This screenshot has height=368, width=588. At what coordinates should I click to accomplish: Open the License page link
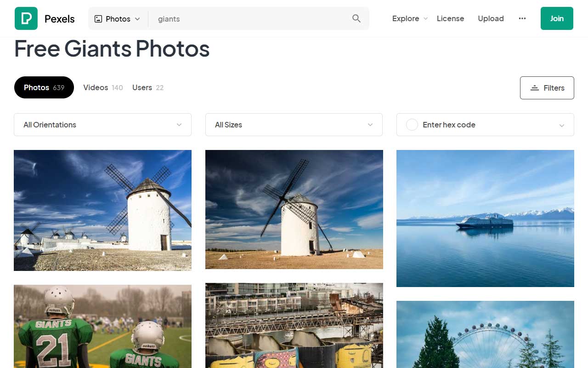[450, 18]
